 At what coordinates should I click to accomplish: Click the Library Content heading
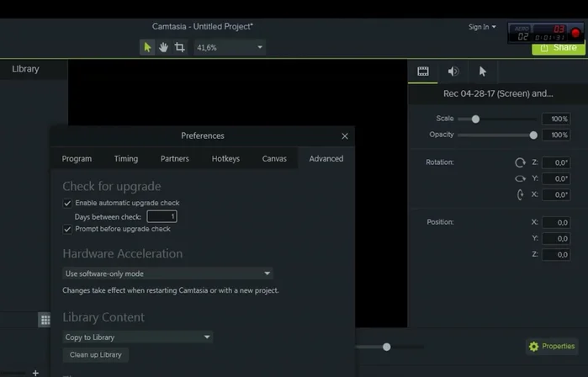(103, 317)
